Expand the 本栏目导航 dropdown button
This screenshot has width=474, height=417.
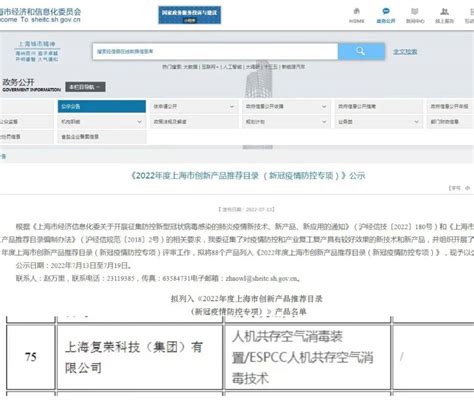pyautogui.click(x=85, y=87)
